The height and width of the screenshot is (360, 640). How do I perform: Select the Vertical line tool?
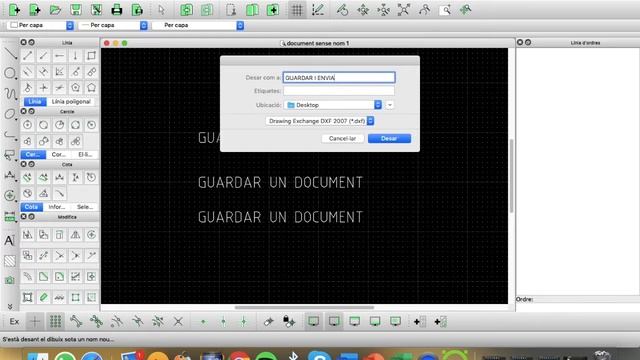click(x=76, y=56)
